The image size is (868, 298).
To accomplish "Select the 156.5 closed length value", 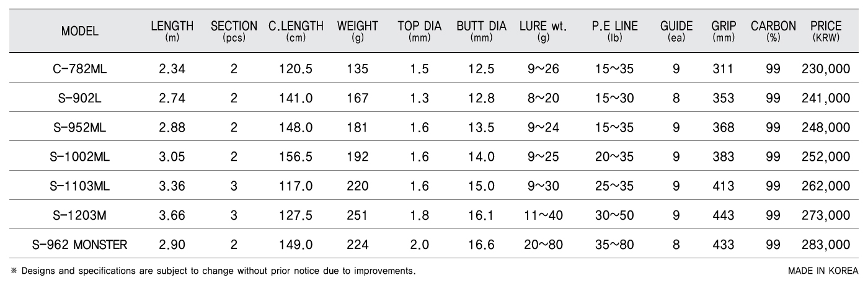I will pyautogui.click(x=296, y=157).
